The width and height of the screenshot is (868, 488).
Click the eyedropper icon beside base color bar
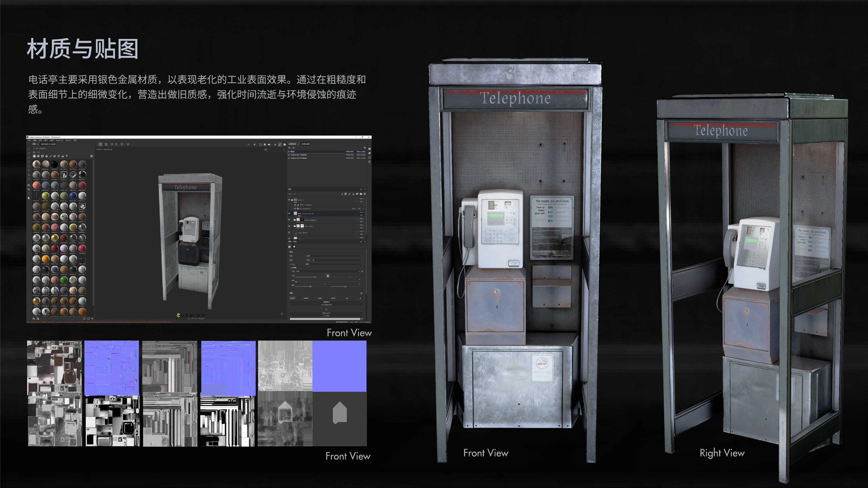(362, 319)
